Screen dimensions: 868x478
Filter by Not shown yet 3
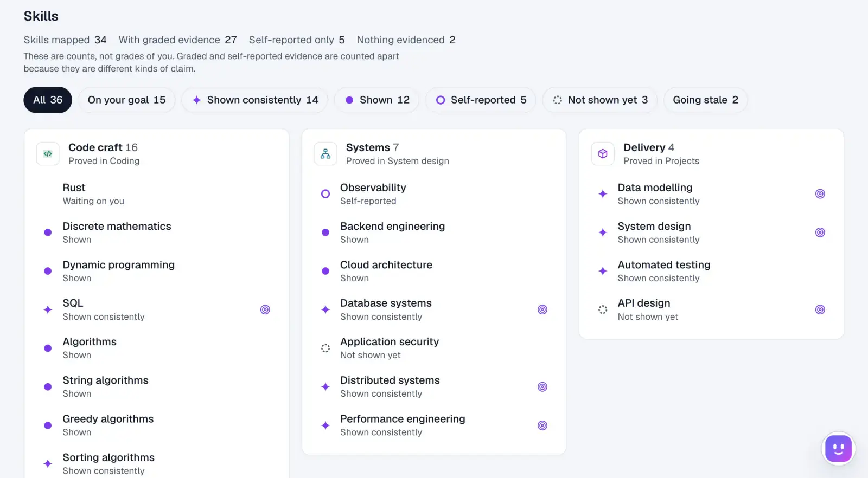tap(600, 100)
